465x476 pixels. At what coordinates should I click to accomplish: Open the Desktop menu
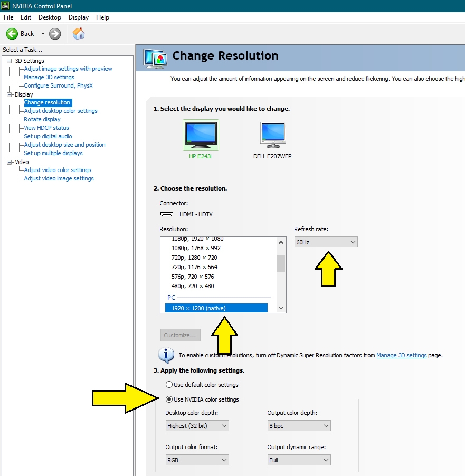50,17
